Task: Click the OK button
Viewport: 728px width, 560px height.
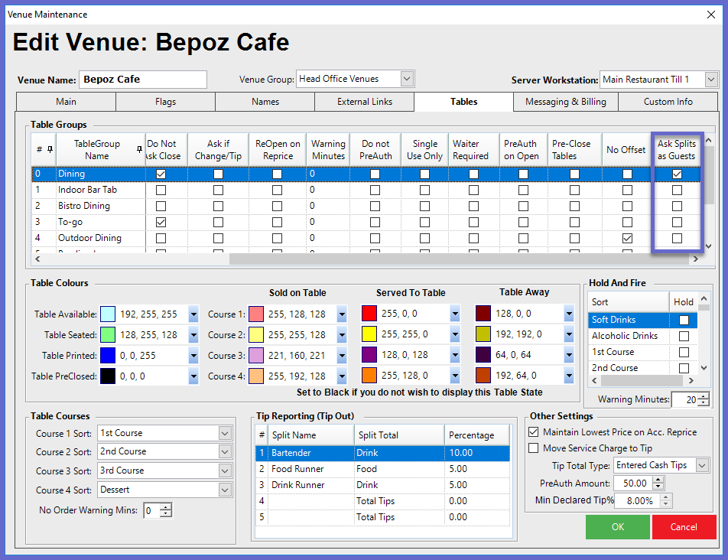Action: (618, 527)
